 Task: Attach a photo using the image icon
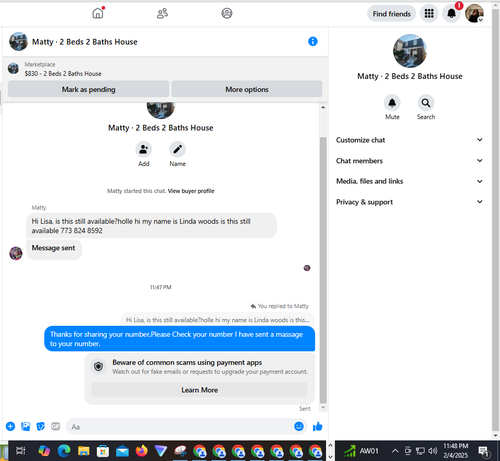click(26, 426)
